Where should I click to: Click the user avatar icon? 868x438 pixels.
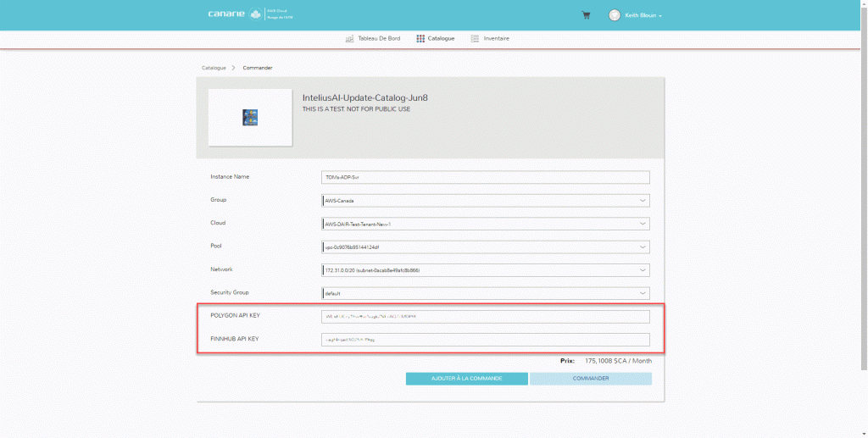615,15
